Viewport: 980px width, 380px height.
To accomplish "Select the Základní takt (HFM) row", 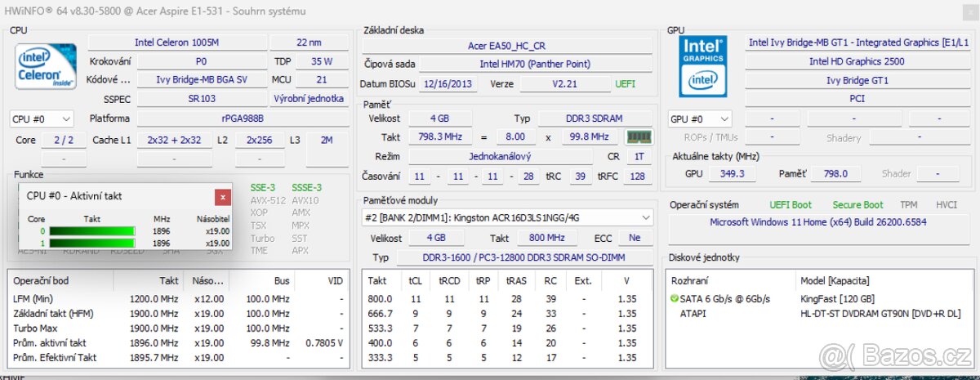I will [x=179, y=314].
